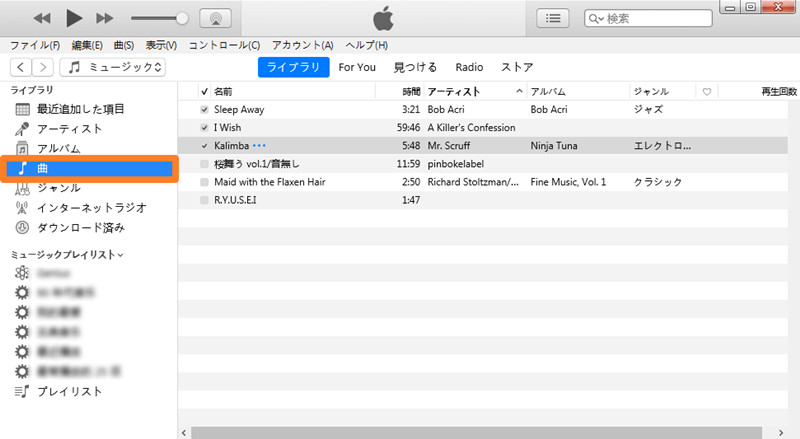This screenshot has width=800, height=439.
Task: Uncheck the Sleep Away song checkbox
Action: click(x=205, y=109)
